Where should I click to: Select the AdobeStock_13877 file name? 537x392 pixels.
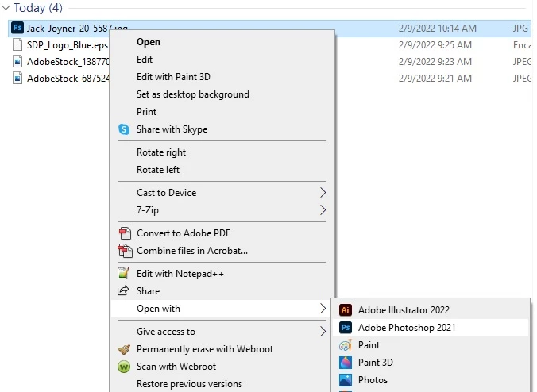68,62
